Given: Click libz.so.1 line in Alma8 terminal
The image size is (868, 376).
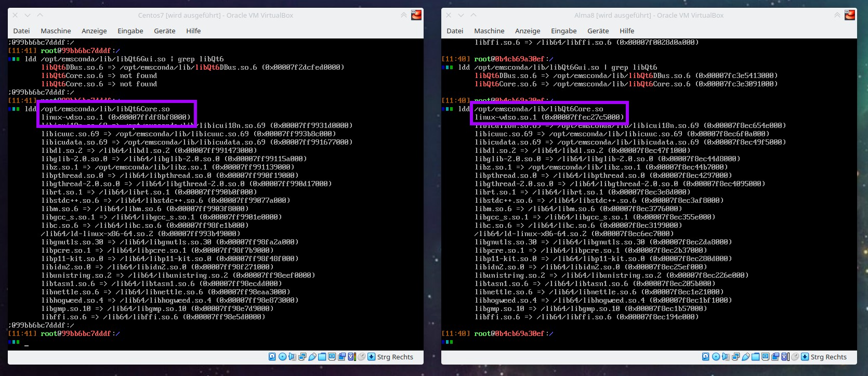Looking at the screenshot, I should [x=601, y=167].
